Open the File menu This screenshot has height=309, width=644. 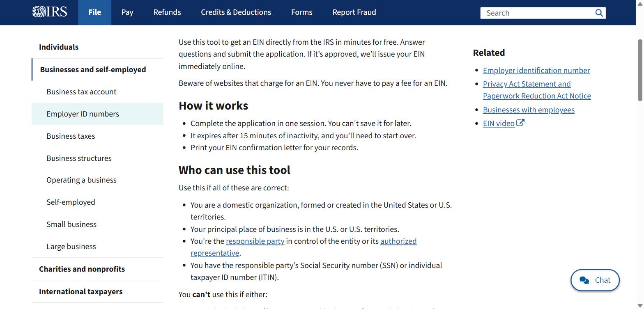pyautogui.click(x=94, y=12)
